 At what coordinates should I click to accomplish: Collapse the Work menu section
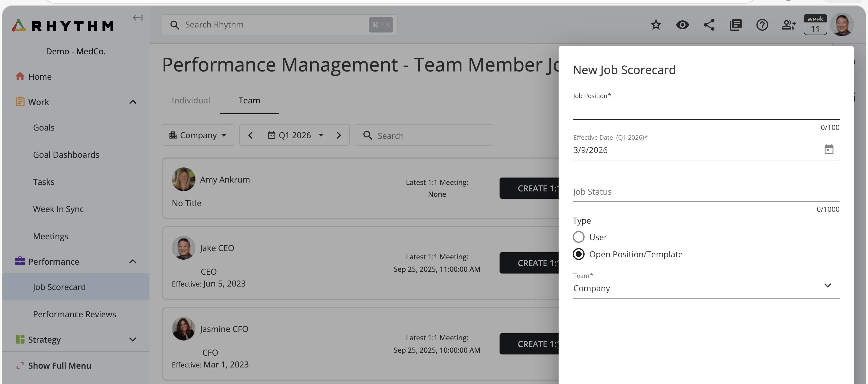click(133, 102)
